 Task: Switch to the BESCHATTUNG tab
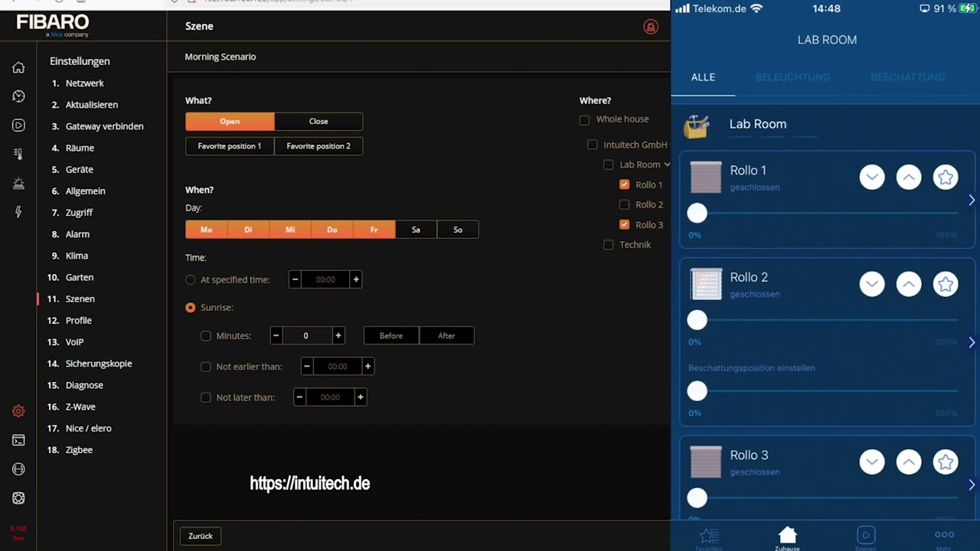(x=907, y=77)
